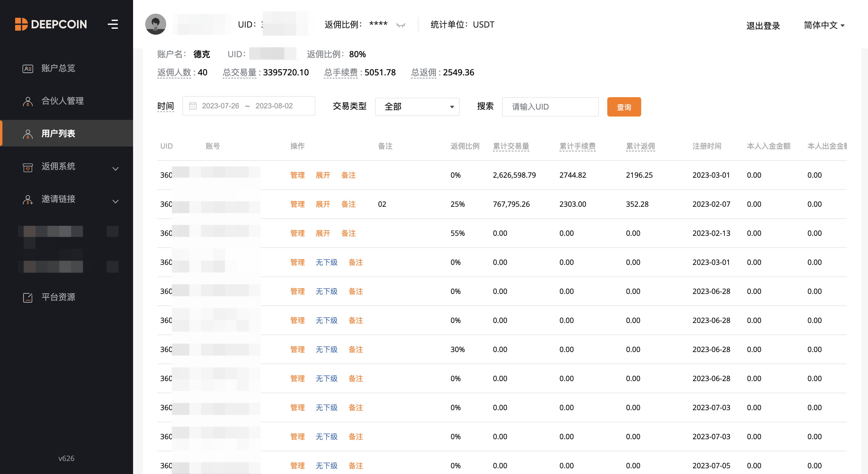Click 管理 in the 30% rebate row
Viewport: 868px width, 474px height.
[298, 350]
